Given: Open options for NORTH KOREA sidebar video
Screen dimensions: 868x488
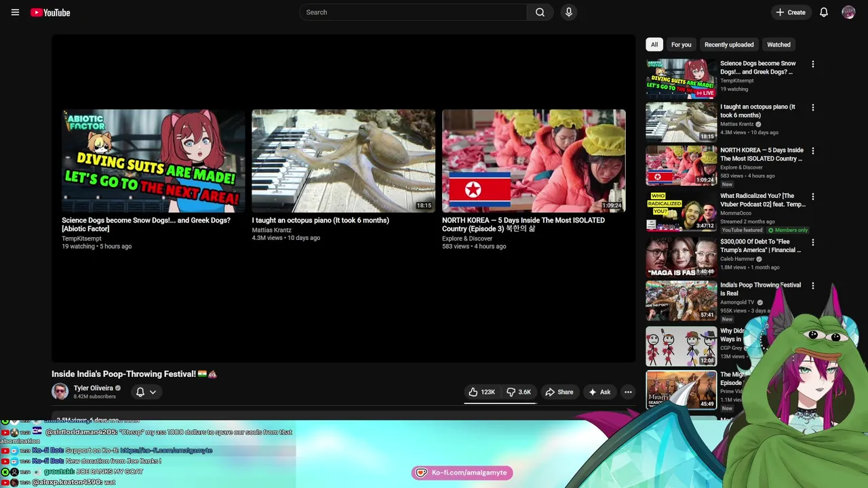Looking at the screenshot, I should (813, 151).
